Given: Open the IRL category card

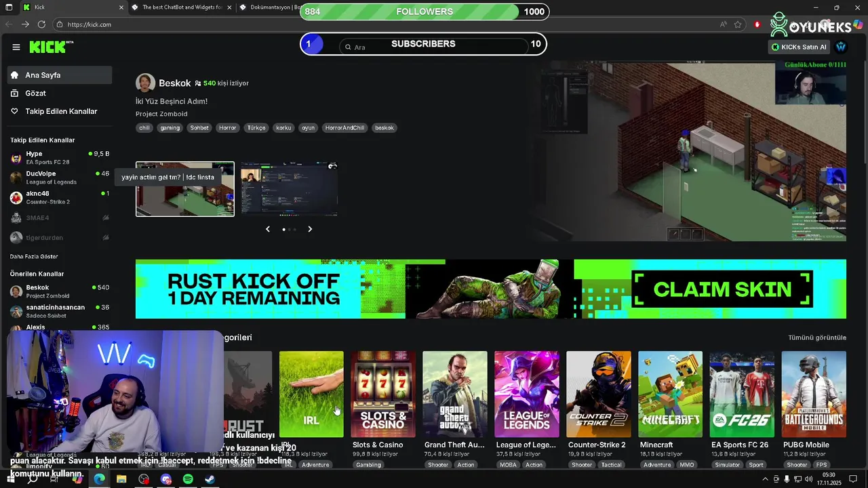Looking at the screenshot, I should [311, 394].
